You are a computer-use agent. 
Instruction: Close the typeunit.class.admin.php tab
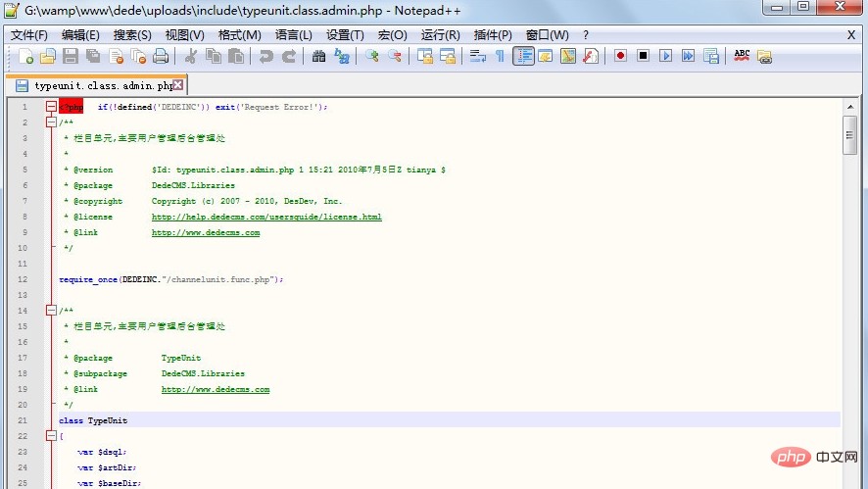[x=177, y=85]
